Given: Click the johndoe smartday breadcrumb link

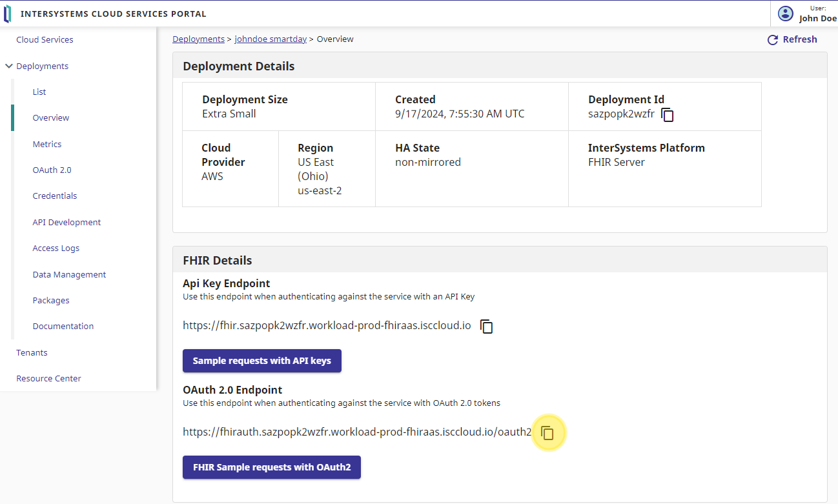Looking at the screenshot, I should [271, 39].
